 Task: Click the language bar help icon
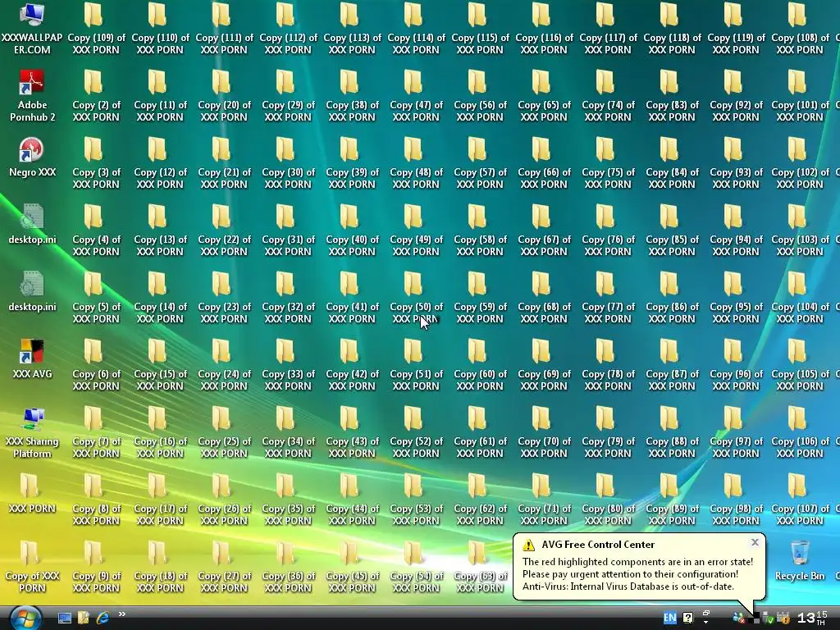[x=688, y=618]
